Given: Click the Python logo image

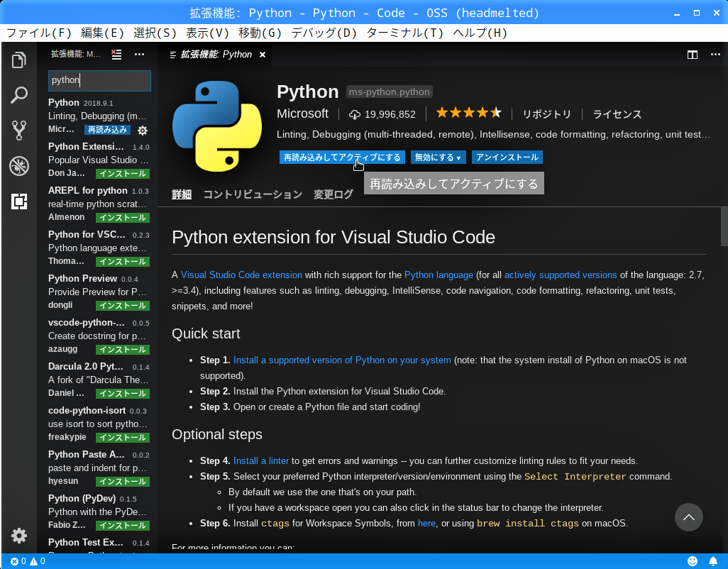Looking at the screenshot, I should [x=217, y=126].
